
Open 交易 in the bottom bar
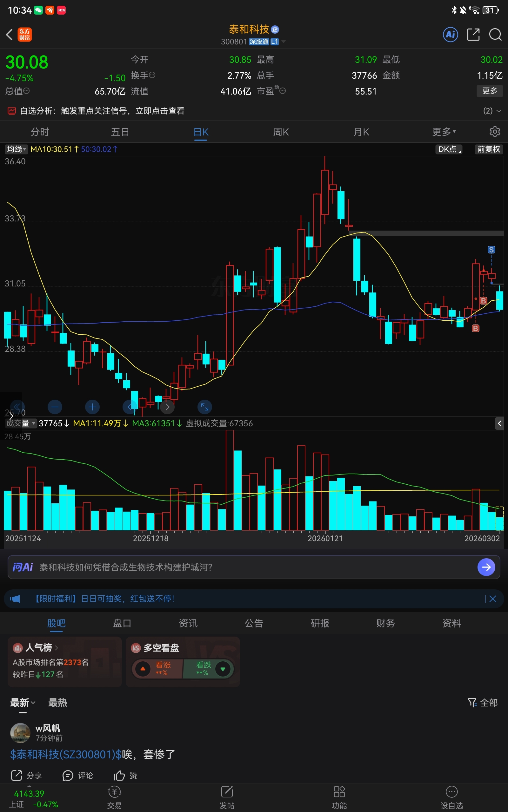coord(114,797)
